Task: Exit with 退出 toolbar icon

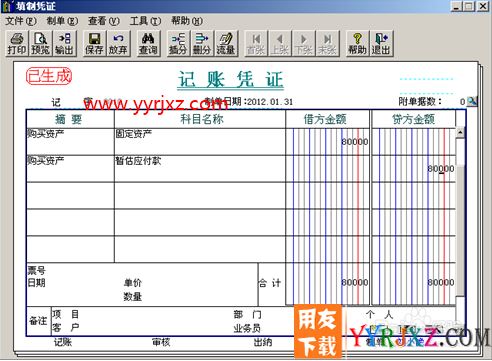Action: point(381,44)
